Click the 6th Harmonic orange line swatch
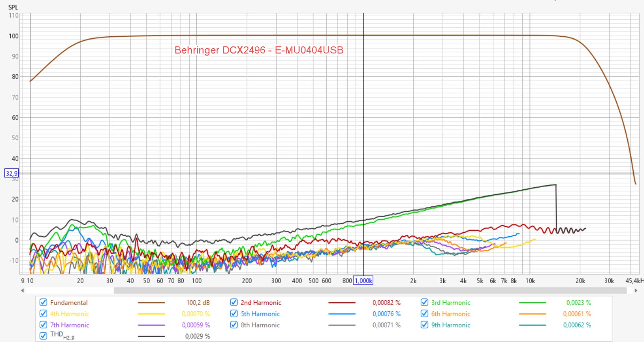The width and height of the screenshot is (644, 342). click(x=533, y=314)
